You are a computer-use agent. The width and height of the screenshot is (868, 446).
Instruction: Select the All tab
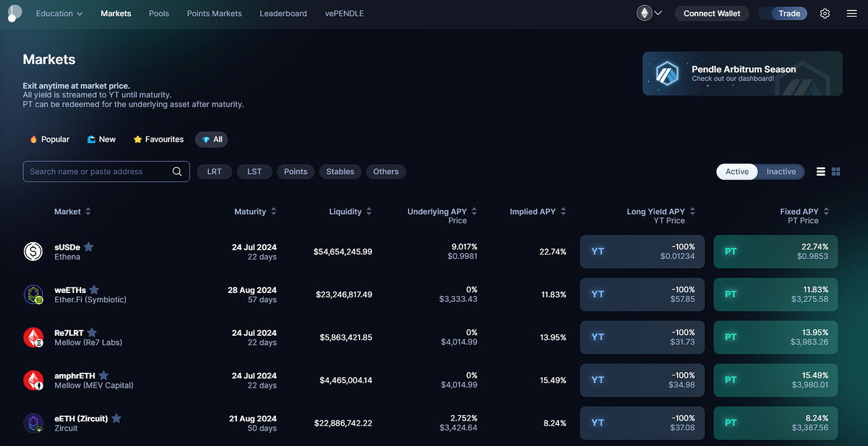211,139
